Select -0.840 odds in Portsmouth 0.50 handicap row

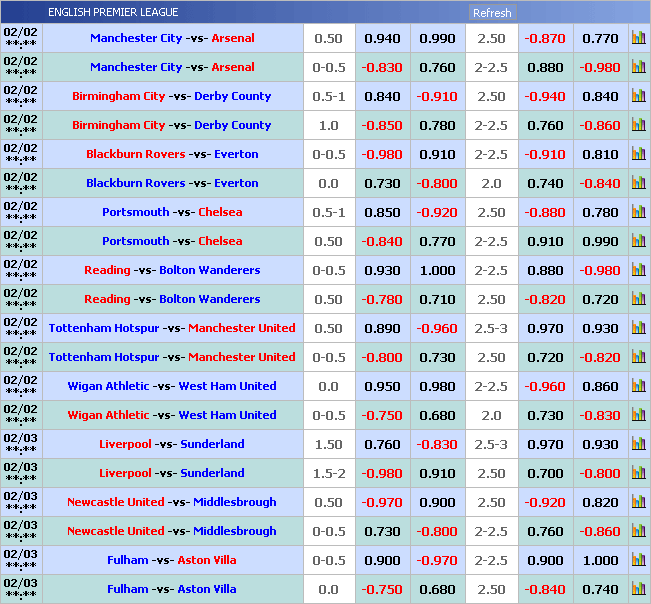[x=382, y=241]
